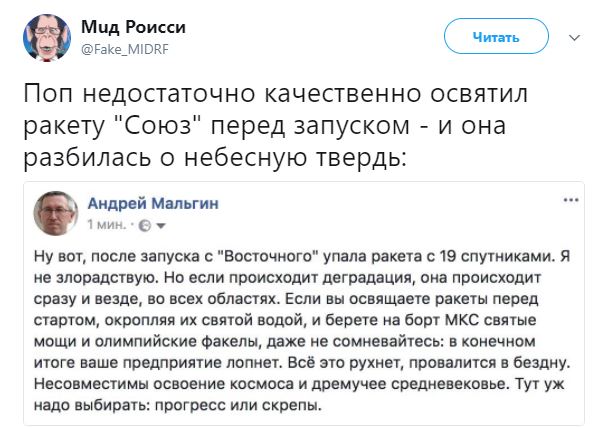The width and height of the screenshot is (599, 427).
Task: Open Мид Роисси profile avatar
Action: 47,38
